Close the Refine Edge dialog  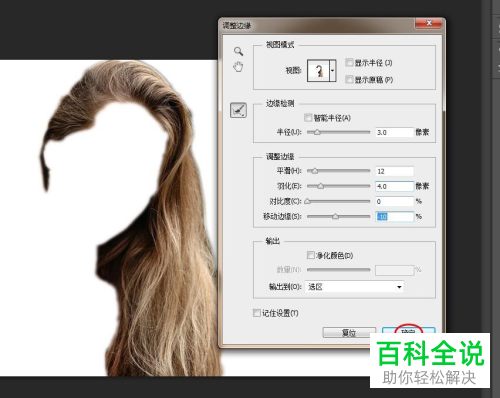pyautogui.click(x=429, y=23)
